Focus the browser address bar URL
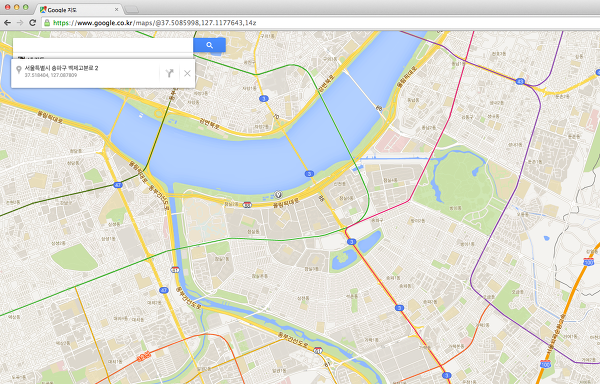Viewport: 600px width, 384px height. (155, 23)
